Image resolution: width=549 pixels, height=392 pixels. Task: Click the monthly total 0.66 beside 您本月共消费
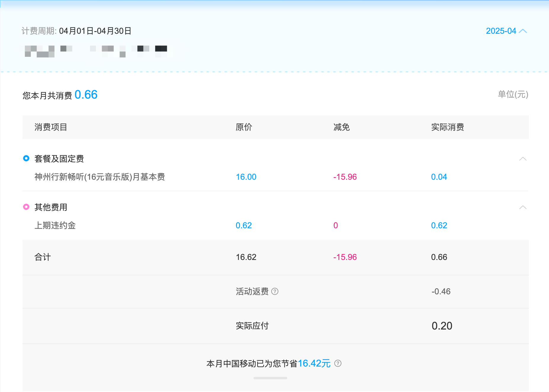pos(86,95)
